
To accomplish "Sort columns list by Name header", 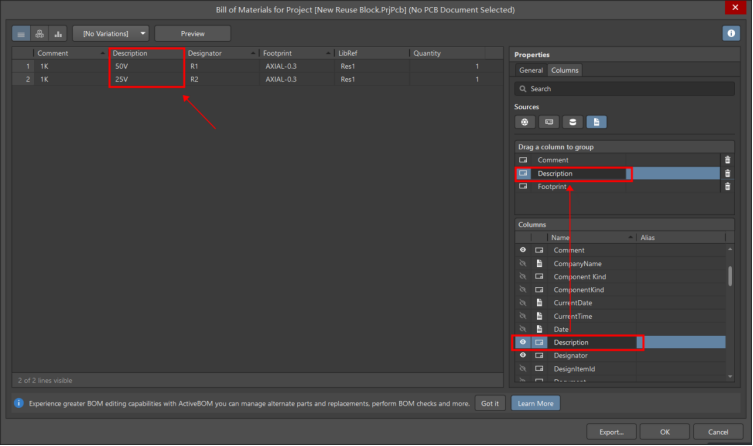I will [x=592, y=237].
